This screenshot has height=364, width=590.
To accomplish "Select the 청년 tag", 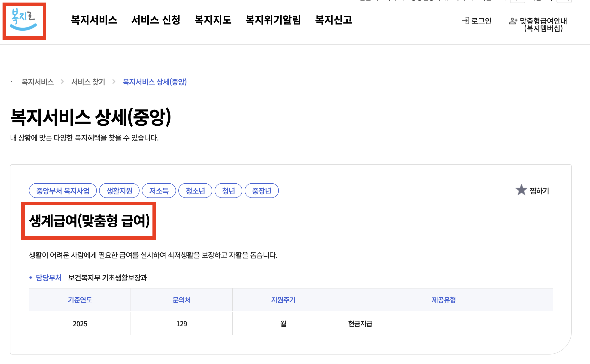I will [x=228, y=191].
